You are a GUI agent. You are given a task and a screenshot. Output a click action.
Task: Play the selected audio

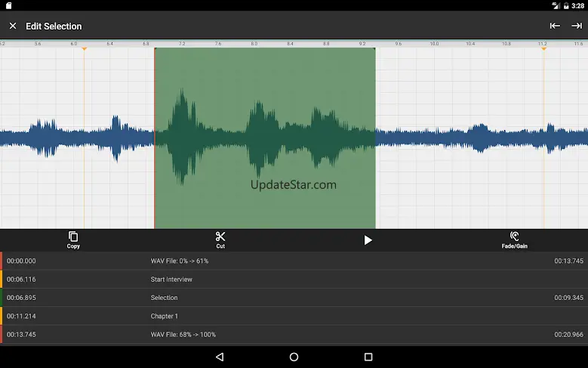(x=368, y=240)
